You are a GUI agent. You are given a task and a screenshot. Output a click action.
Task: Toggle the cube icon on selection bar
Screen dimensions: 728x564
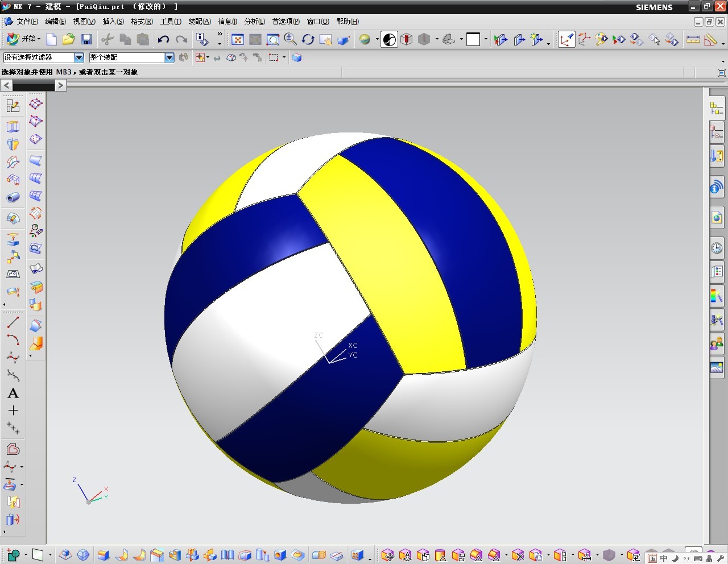[297, 57]
